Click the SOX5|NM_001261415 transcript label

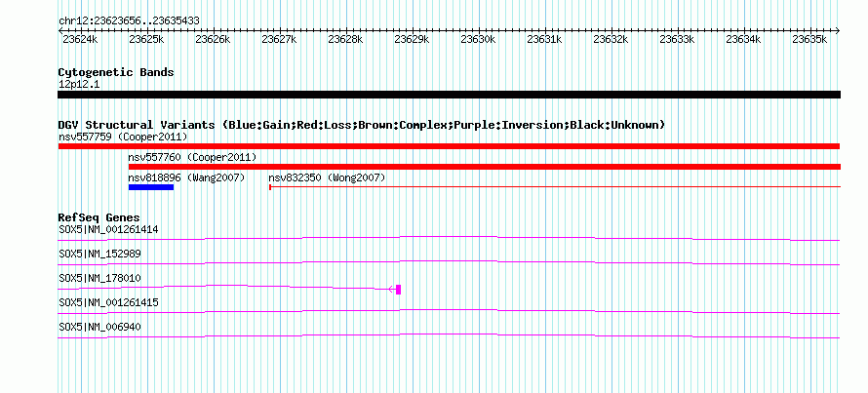click(x=108, y=302)
